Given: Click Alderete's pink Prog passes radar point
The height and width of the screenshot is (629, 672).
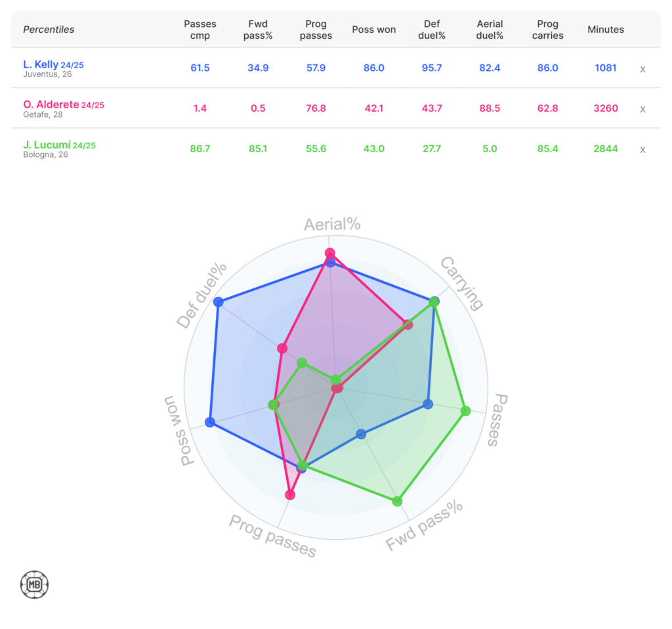Looking at the screenshot, I should pos(290,495).
